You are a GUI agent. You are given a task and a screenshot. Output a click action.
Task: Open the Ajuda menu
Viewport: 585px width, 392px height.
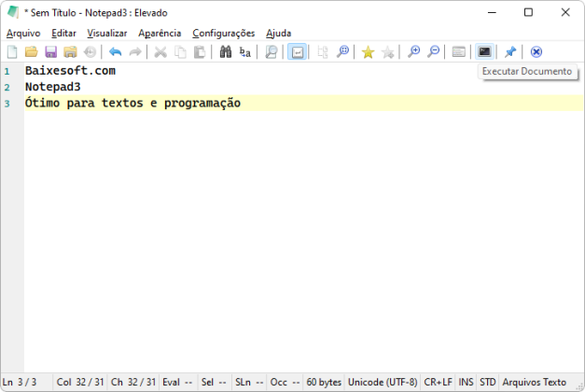[278, 34]
